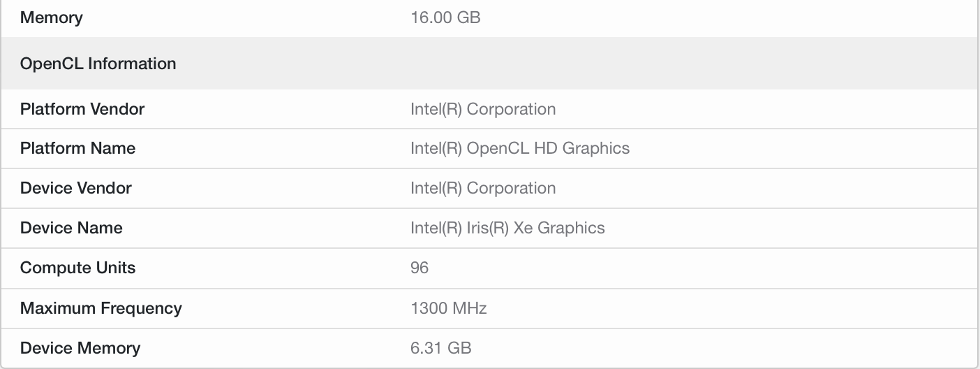Click the Platform Vendor label
Image resolution: width=980 pixels, height=369 pixels.
(x=82, y=109)
